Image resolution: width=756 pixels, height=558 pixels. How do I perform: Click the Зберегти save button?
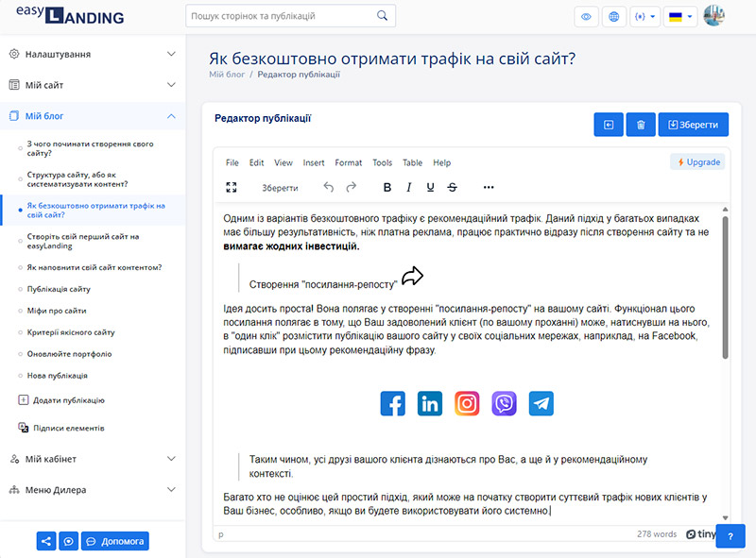[694, 125]
